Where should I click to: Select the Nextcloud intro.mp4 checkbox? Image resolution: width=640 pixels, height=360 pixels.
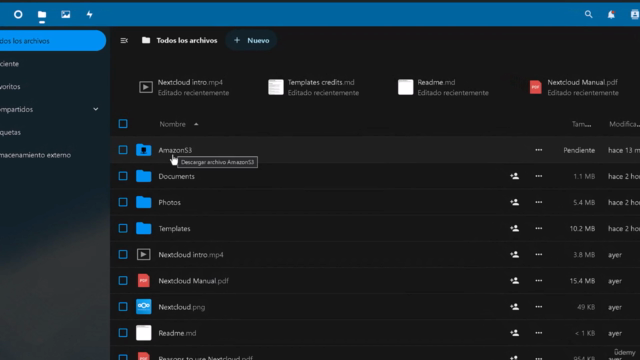tap(123, 255)
